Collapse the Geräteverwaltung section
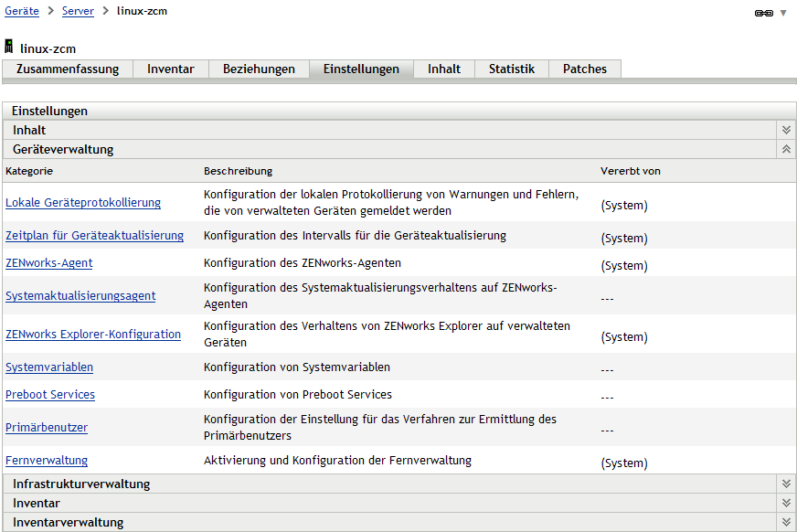The height and width of the screenshot is (532, 797). point(785,149)
